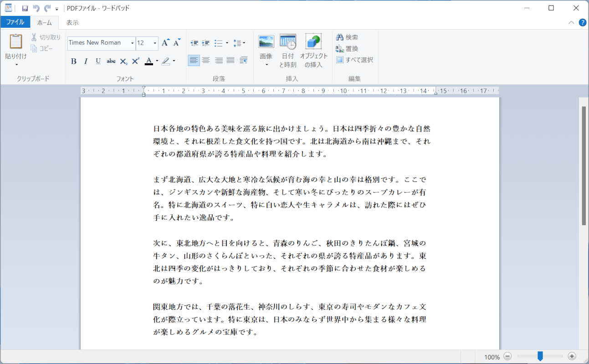Click 検索 find button
Screen dimensions: 589x364
[347, 37]
